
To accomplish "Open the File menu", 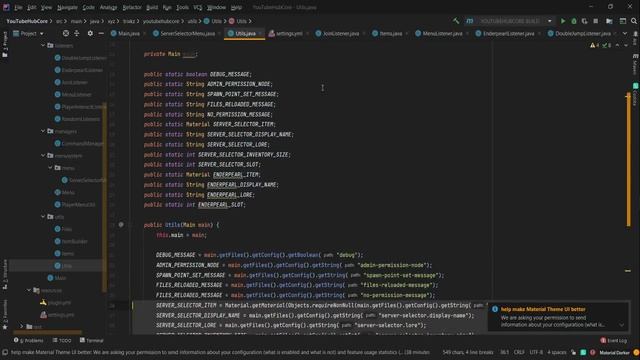I will pyautogui.click(x=18, y=7).
